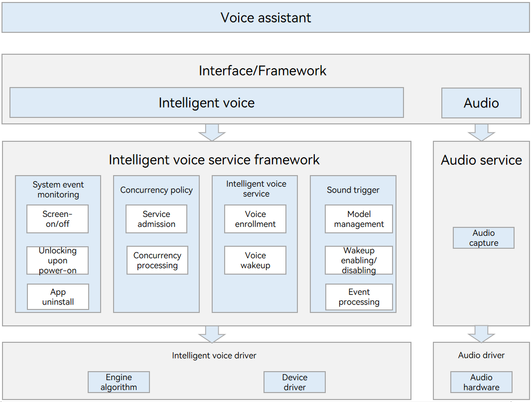The image size is (532, 402).
Task: Click the arrow between Audio and Audio service
Action: tap(481, 132)
